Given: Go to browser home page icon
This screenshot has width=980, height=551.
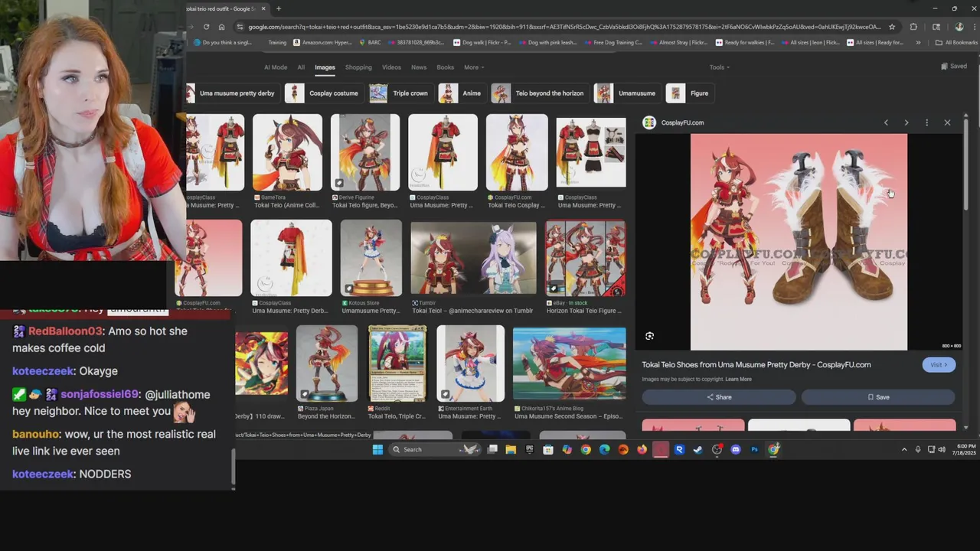Looking at the screenshot, I should [x=221, y=27].
